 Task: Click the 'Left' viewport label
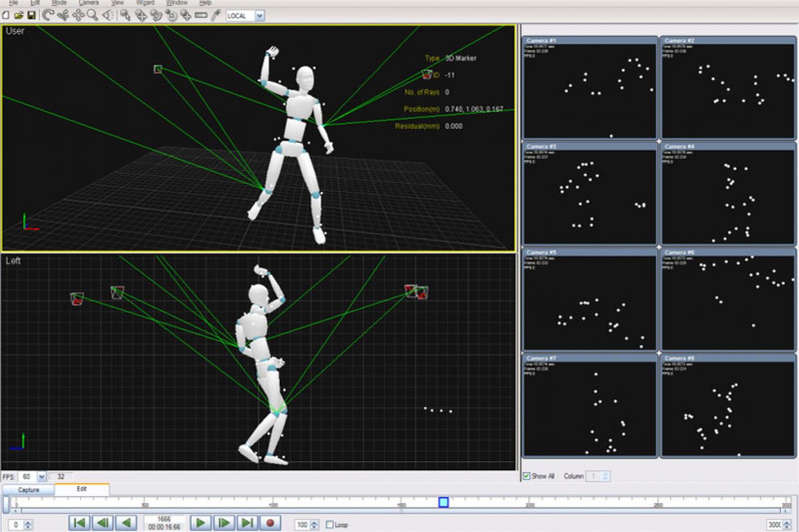14,260
